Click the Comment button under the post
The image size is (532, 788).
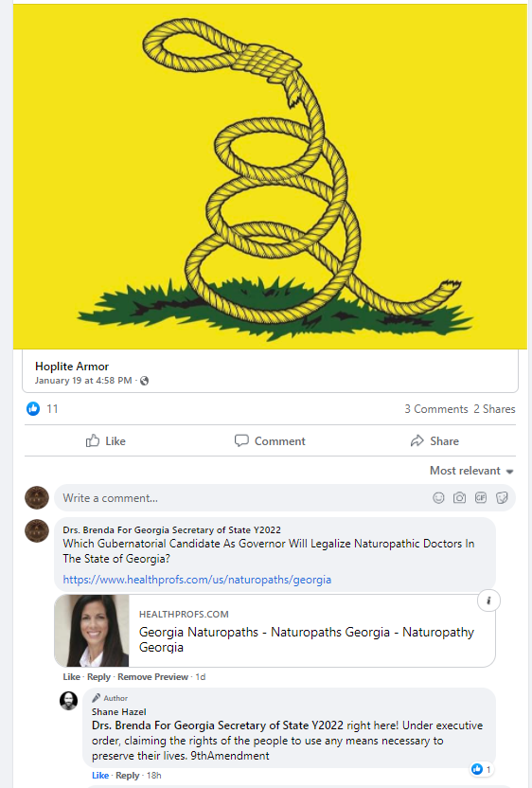(271, 441)
